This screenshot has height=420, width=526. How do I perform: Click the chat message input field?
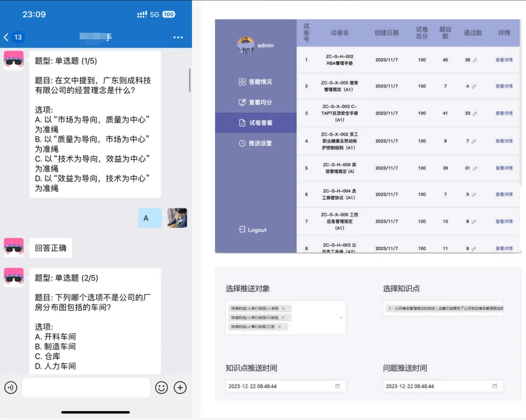coord(86,387)
